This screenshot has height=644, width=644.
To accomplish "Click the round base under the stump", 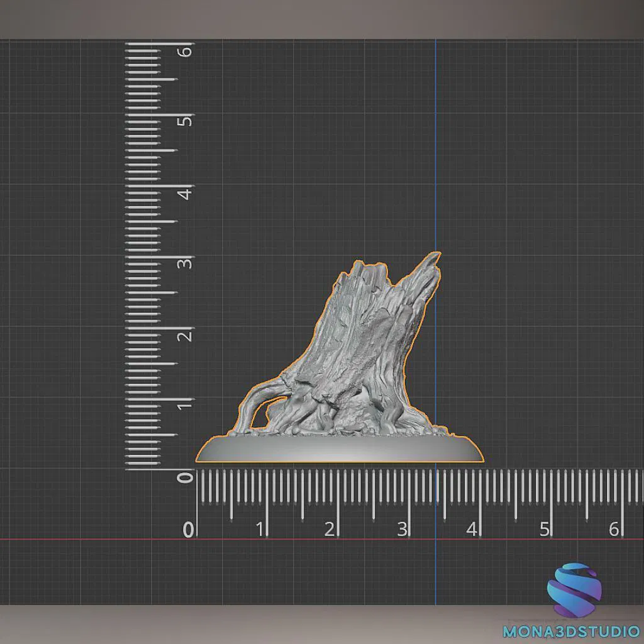I will (x=340, y=448).
